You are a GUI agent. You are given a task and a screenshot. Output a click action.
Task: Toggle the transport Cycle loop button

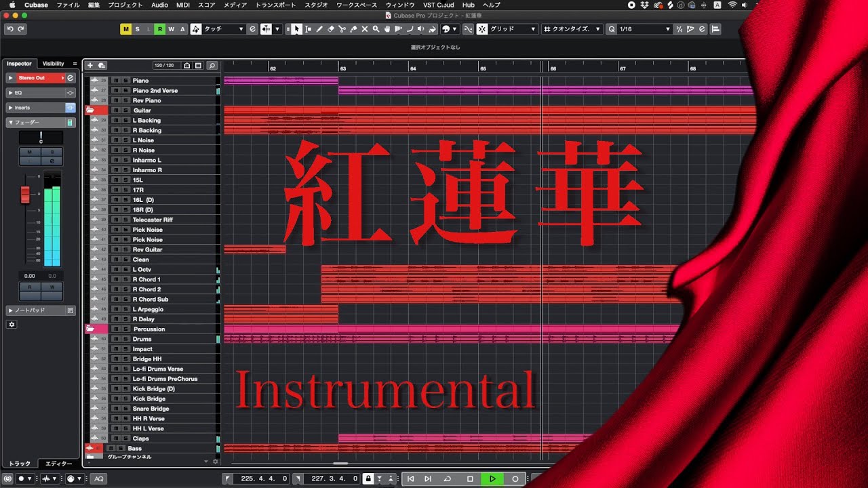click(x=448, y=479)
